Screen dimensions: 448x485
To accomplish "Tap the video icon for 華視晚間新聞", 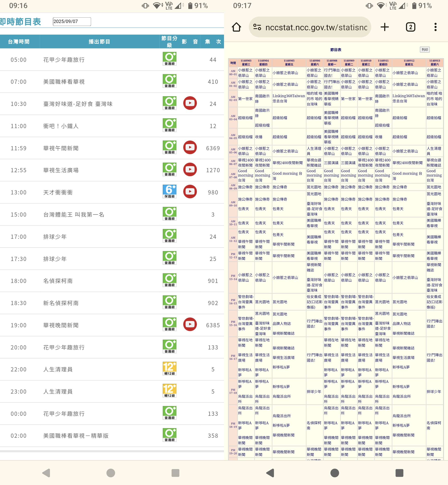I will pyautogui.click(x=190, y=324).
